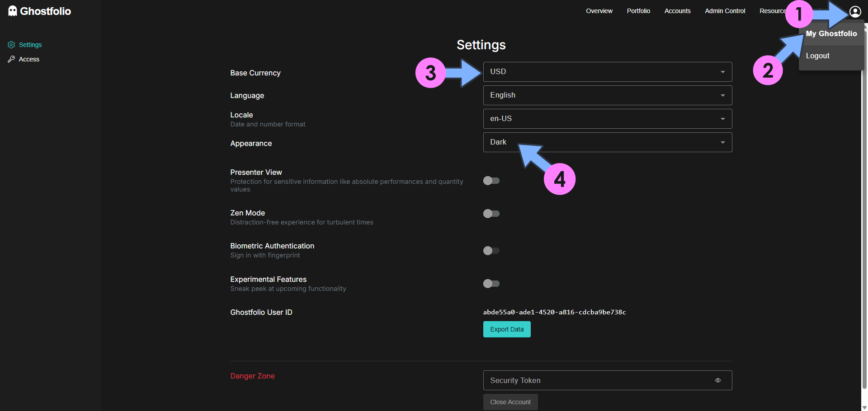Click 'Sign in with fingerprint' description
The height and width of the screenshot is (411, 868).
[x=265, y=255]
